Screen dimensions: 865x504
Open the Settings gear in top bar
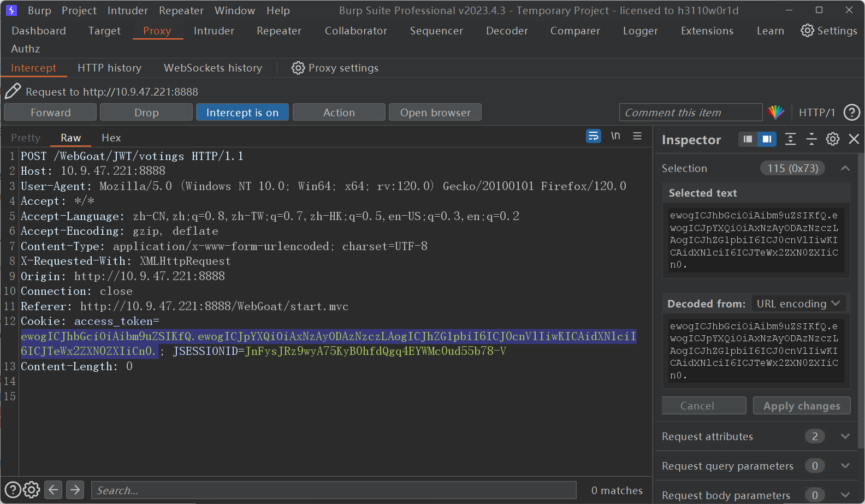(829, 31)
